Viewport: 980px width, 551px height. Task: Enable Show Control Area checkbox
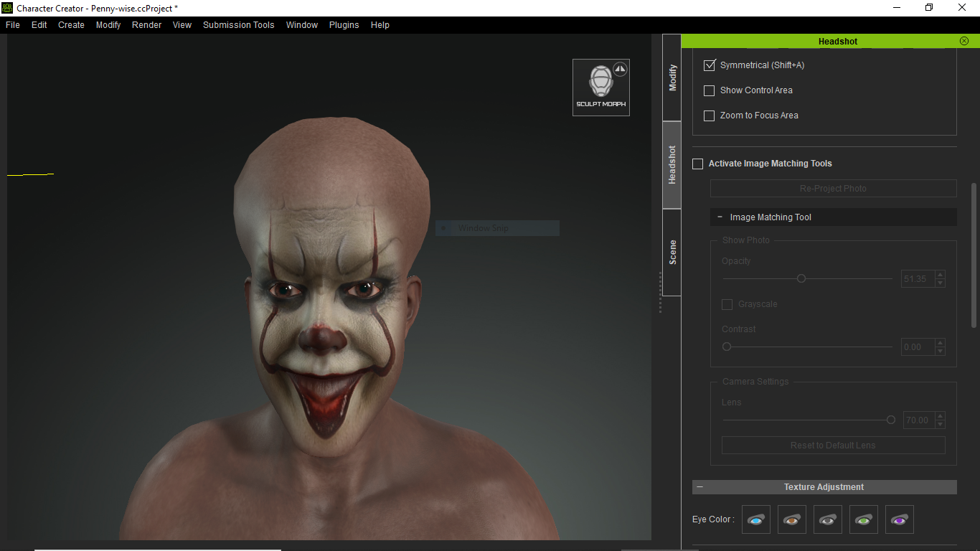coord(710,90)
